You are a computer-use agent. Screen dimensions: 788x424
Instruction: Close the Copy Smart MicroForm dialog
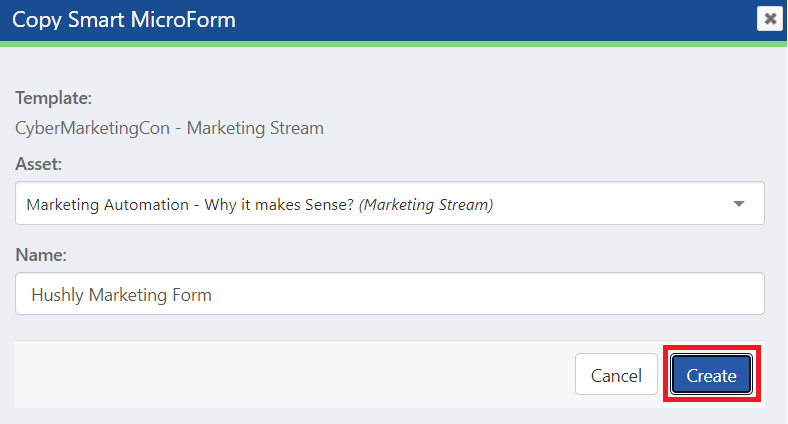pos(769,19)
